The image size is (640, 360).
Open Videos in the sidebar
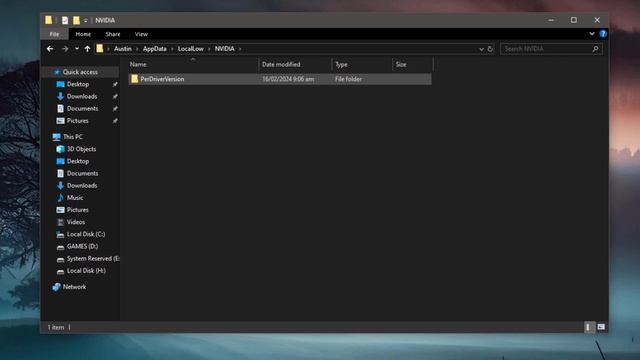click(76, 222)
